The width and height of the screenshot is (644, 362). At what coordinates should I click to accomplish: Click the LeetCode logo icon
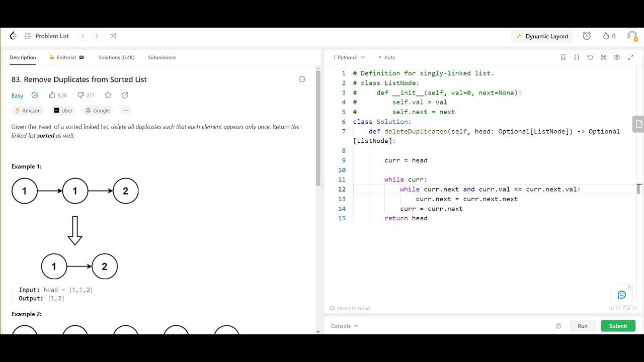pyautogui.click(x=13, y=36)
